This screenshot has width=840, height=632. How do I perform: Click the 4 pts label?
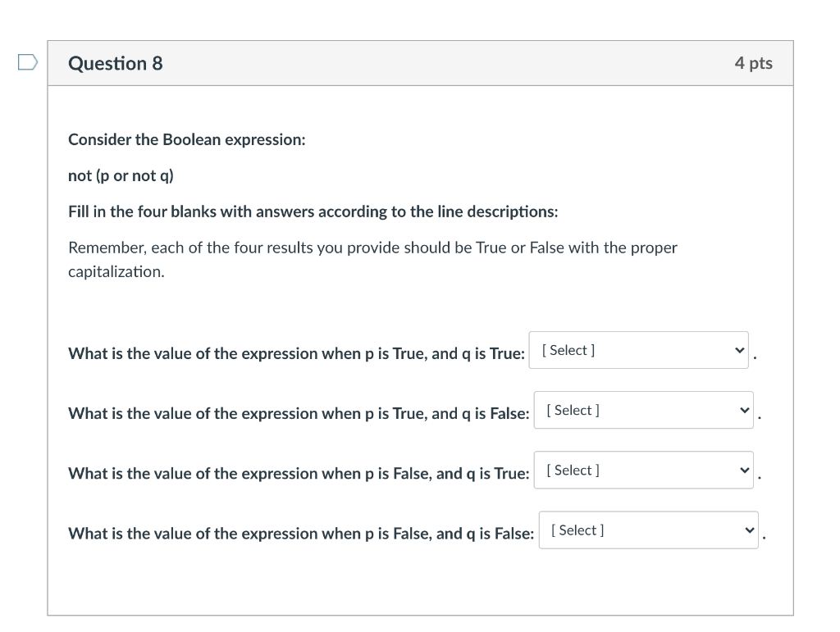754,62
